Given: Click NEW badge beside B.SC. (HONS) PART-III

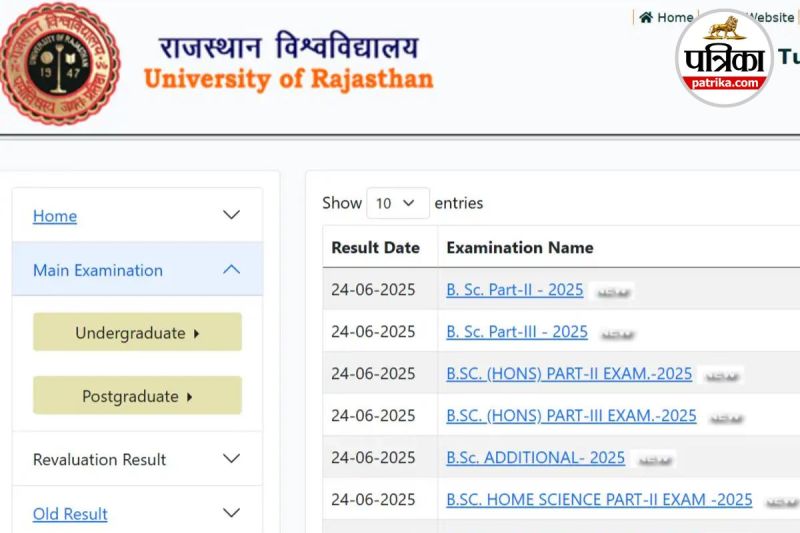Looking at the screenshot, I should point(726,418).
